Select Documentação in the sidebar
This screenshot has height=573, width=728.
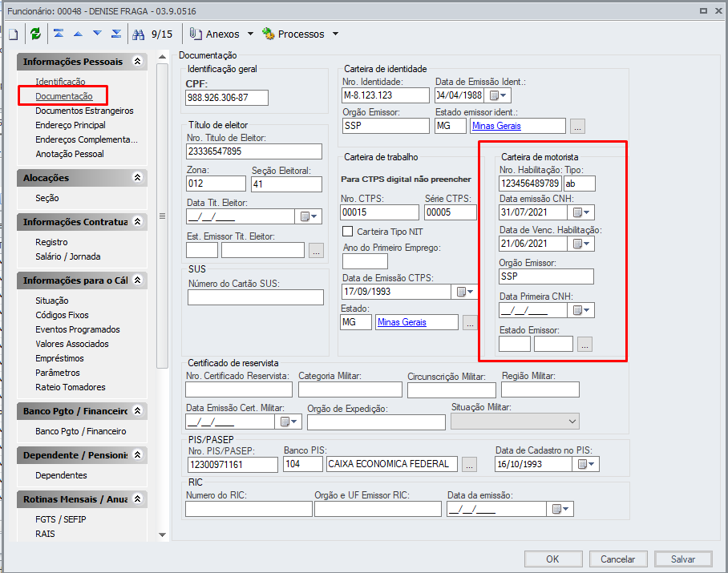[x=64, y=96]
